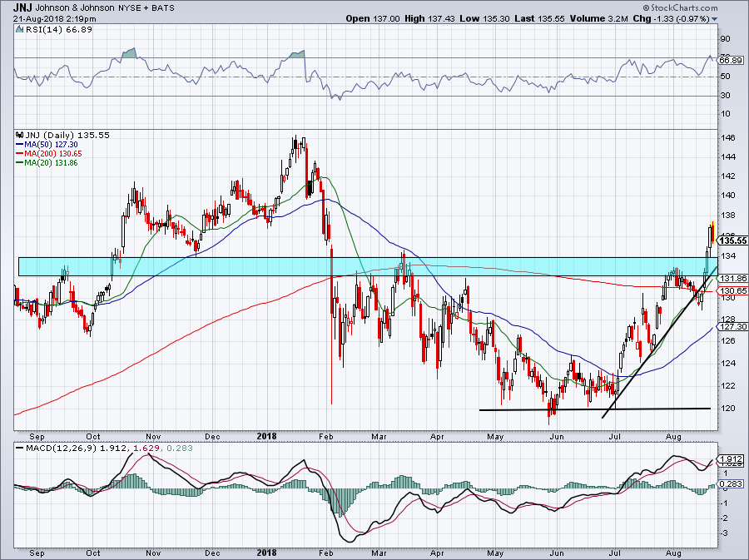The height and width of the screenshot is (560, 749).
Task: Click the 130.65 MA(200) price tag on axis
Action: pyautogui.click(x=732, y=290)
